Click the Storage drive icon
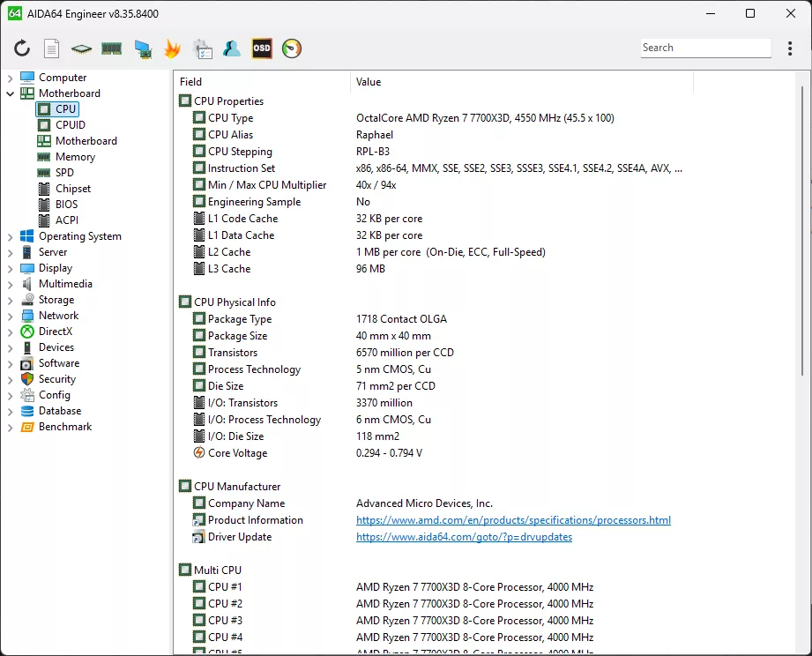This screenshot has height=656, width=812. click(27, 300)
